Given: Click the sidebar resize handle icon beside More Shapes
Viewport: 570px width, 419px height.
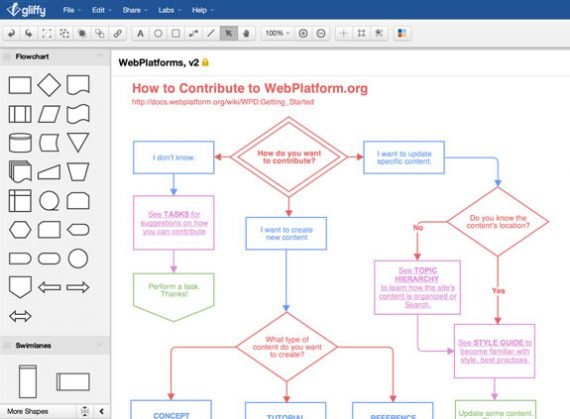Looking at the screenshot, I should [84, 411].
